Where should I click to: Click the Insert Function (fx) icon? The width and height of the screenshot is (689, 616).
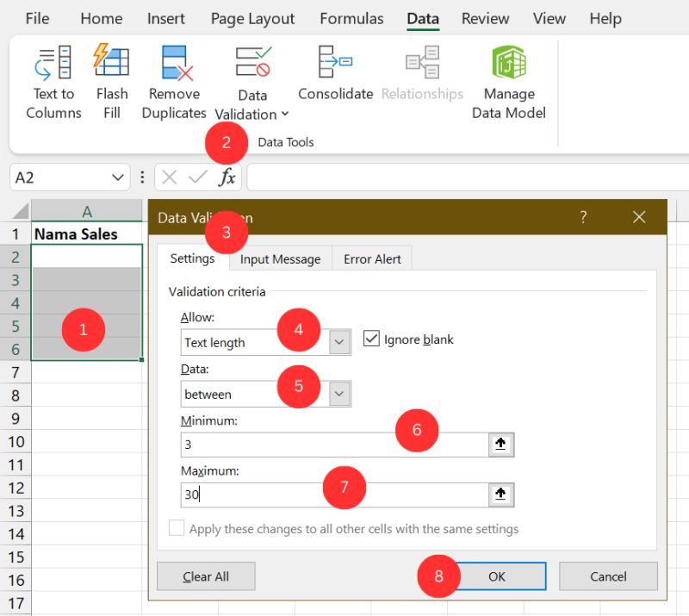click(228, 177)
